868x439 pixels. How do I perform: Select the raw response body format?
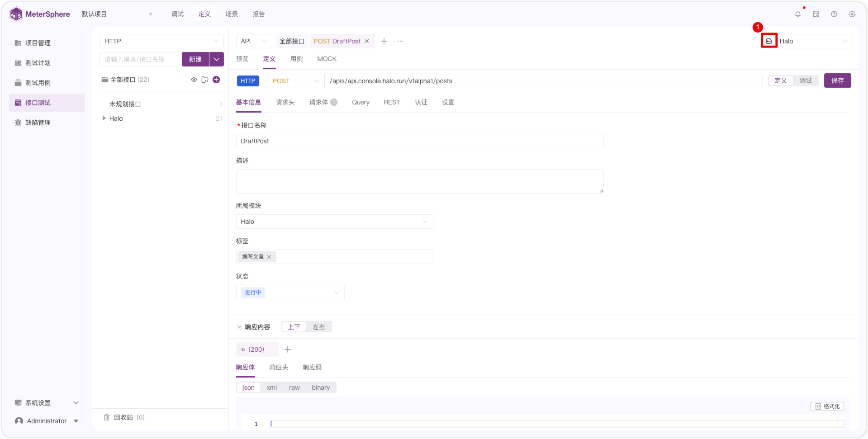[x=294, y=387]
